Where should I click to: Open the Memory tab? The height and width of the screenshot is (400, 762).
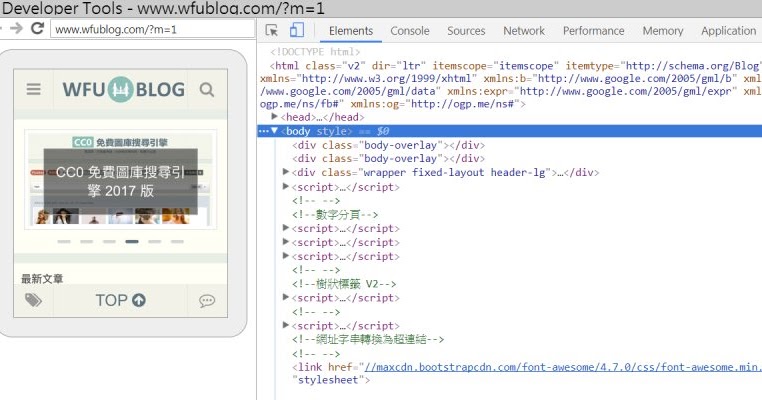tap(663, 31)
